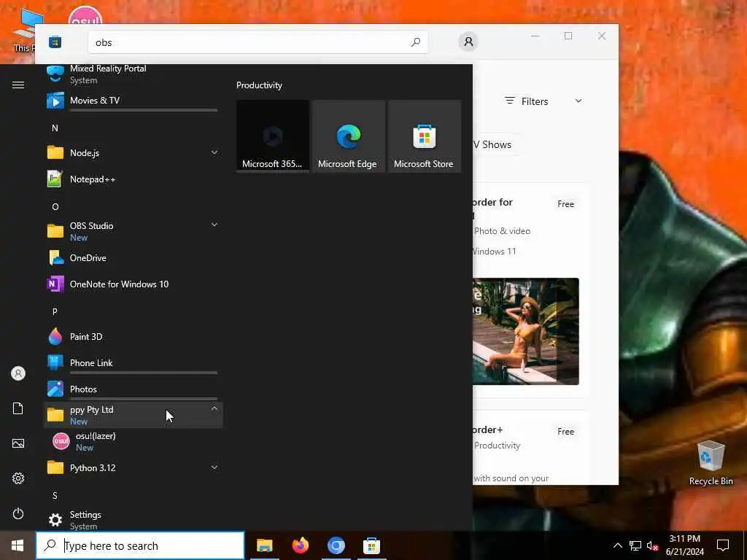The height and width of the screenshot is (560, 747).
Task: Open Chromium browser from taskbar
Action: click(336, 545)
